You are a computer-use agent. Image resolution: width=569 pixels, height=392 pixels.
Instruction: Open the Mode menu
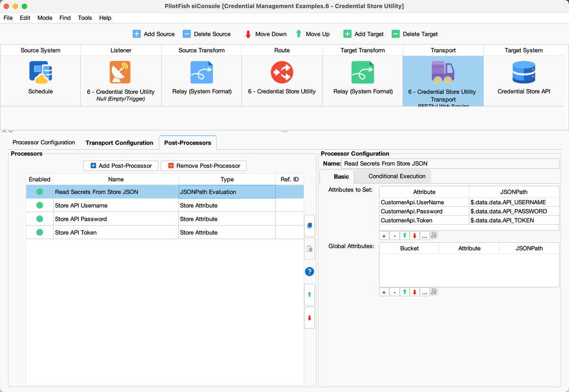tap(45, 18)
